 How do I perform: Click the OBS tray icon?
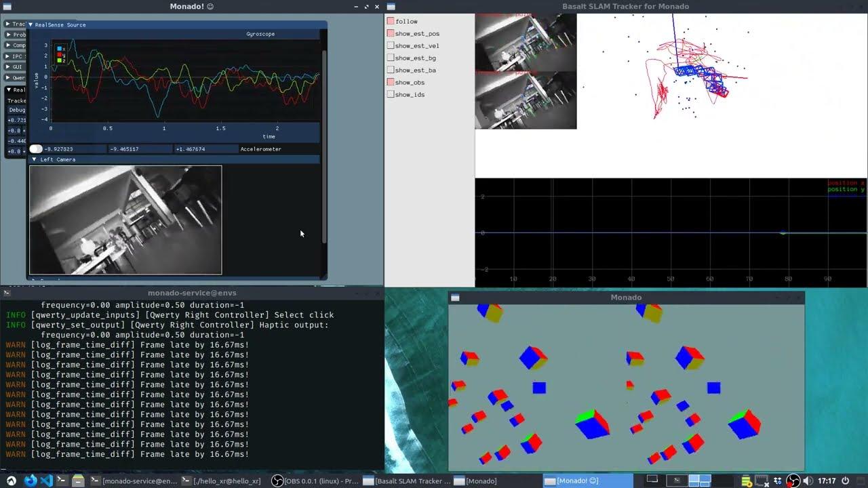[x=793, y=481]
